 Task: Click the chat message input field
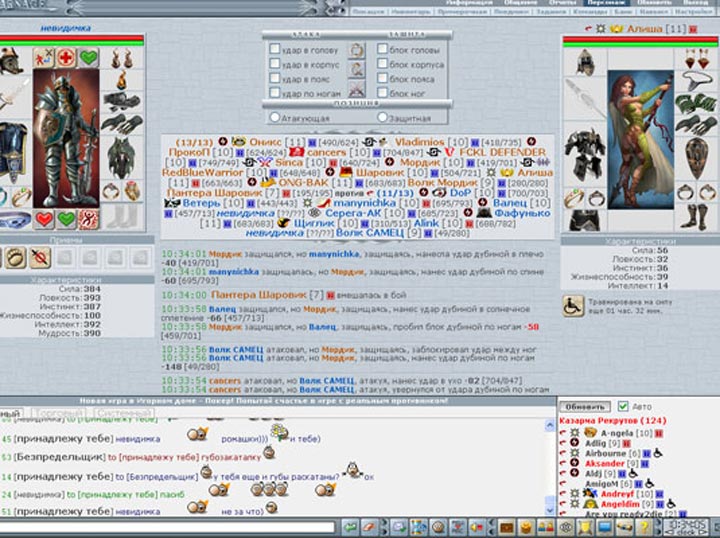click(x=167, y=527)
